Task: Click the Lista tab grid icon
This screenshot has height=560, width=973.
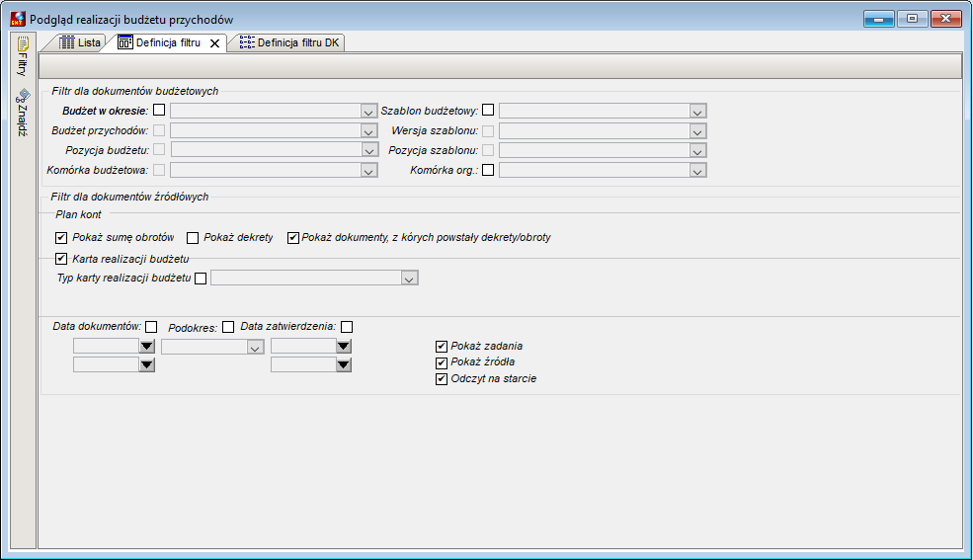Action: [x=66, y=42]
